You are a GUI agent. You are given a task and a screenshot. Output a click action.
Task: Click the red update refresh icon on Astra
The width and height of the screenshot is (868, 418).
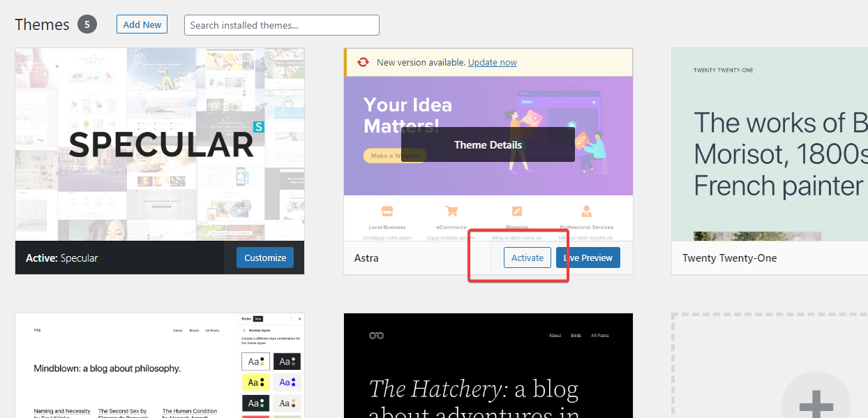click(x=363, y=62)
